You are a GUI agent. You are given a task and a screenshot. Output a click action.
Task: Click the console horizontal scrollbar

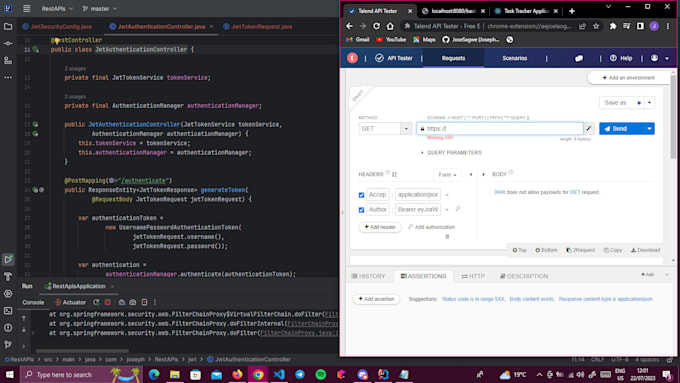(x=82, y=351)
